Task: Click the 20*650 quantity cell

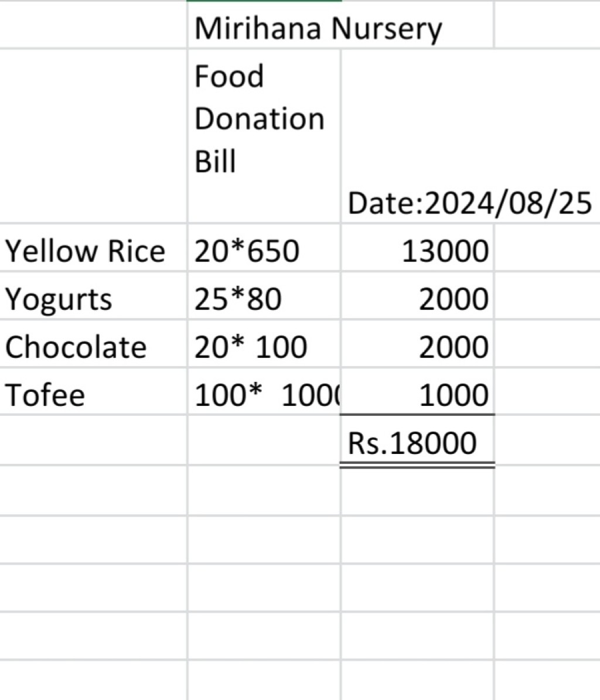Action: 264,247
